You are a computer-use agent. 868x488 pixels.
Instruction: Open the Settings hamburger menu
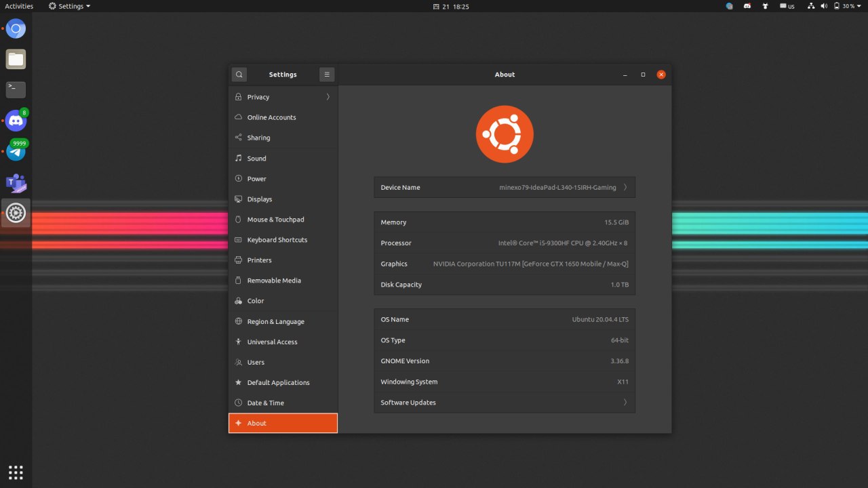[x=327, y=75]
